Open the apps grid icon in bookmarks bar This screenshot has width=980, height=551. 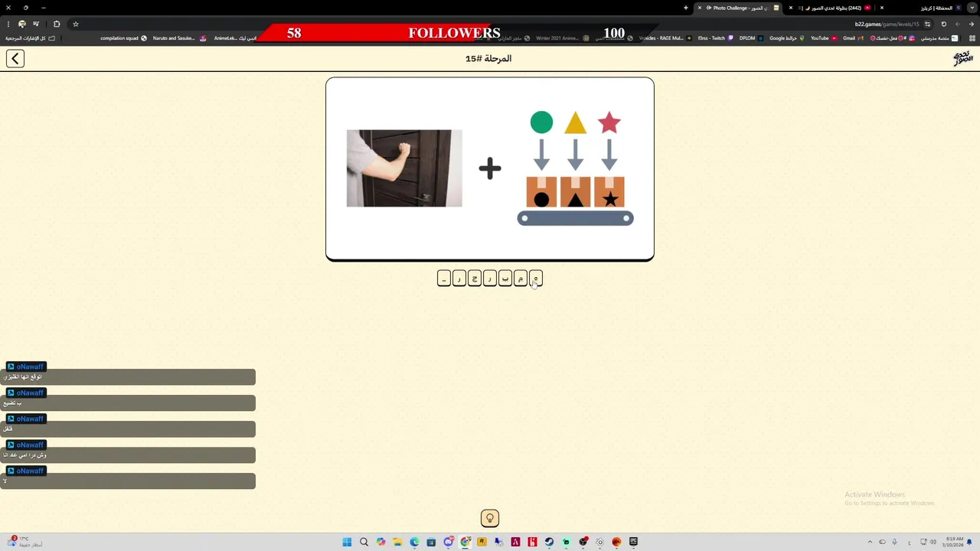coord(972,38)
